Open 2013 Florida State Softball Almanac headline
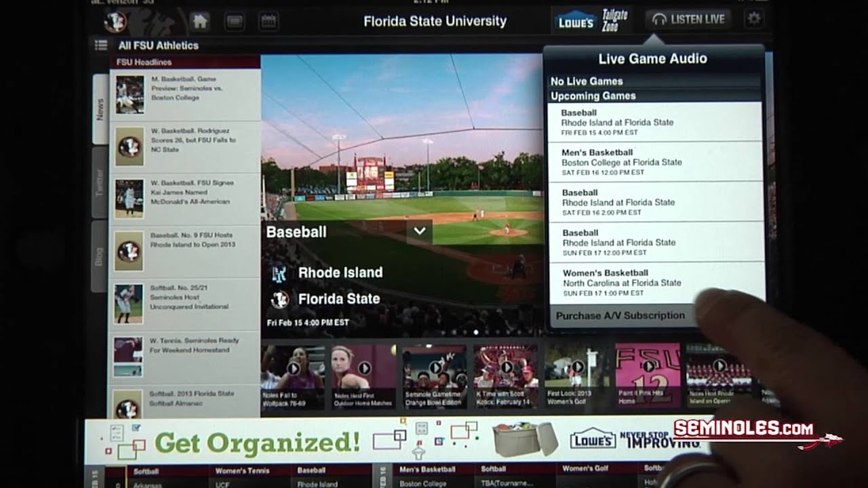 pos(184,401)
